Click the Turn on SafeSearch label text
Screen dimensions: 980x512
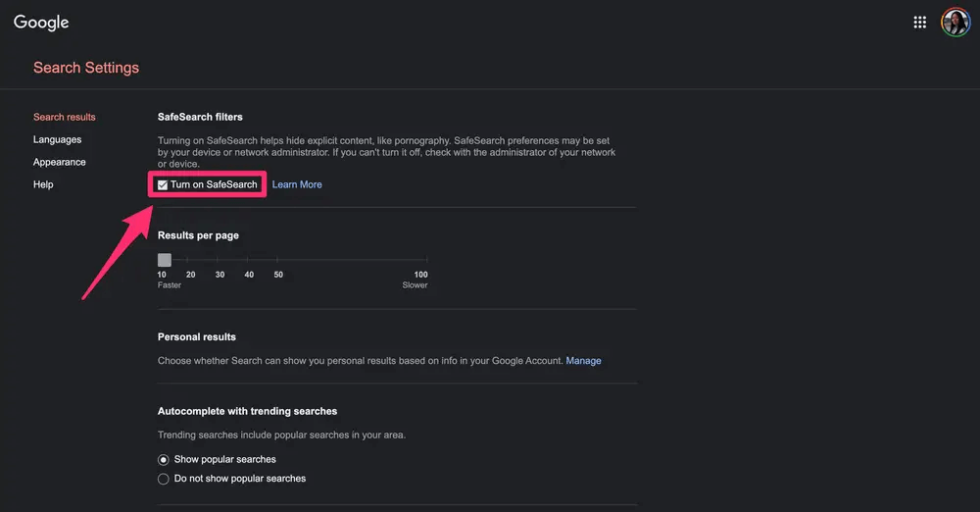[x=214, y=184]
